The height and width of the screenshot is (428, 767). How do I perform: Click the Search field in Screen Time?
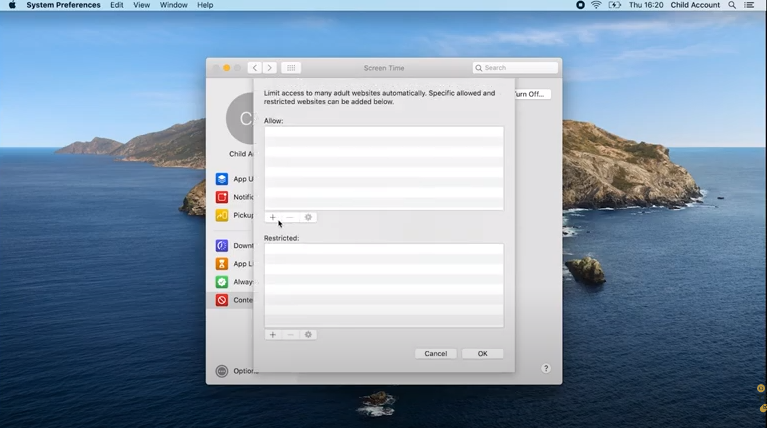[515, 68]
